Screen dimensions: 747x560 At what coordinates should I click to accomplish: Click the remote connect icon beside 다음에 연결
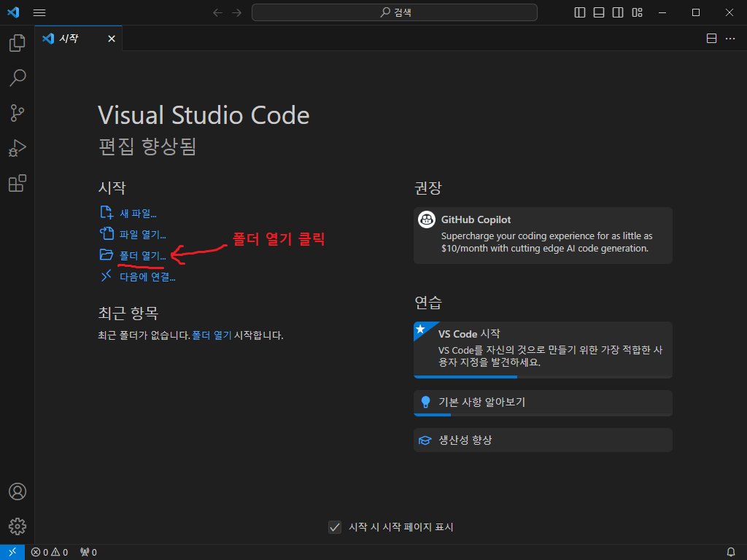click(107, 276)
